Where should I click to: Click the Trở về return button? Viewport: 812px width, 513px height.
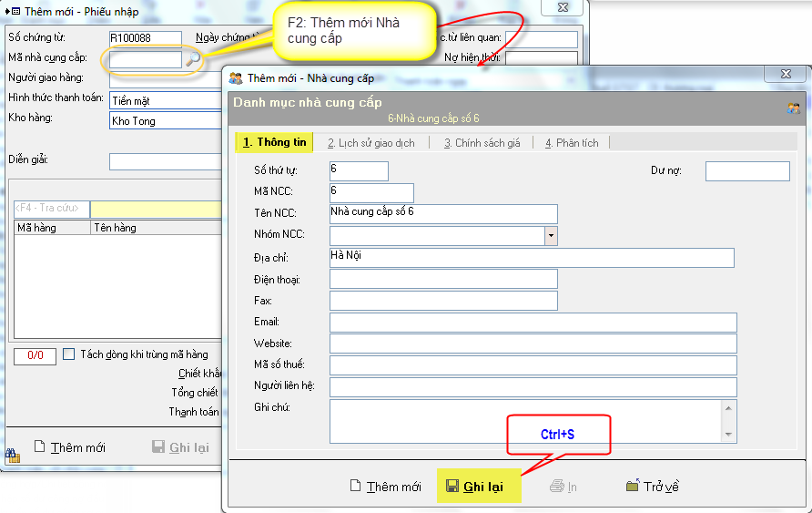(653, 487)
